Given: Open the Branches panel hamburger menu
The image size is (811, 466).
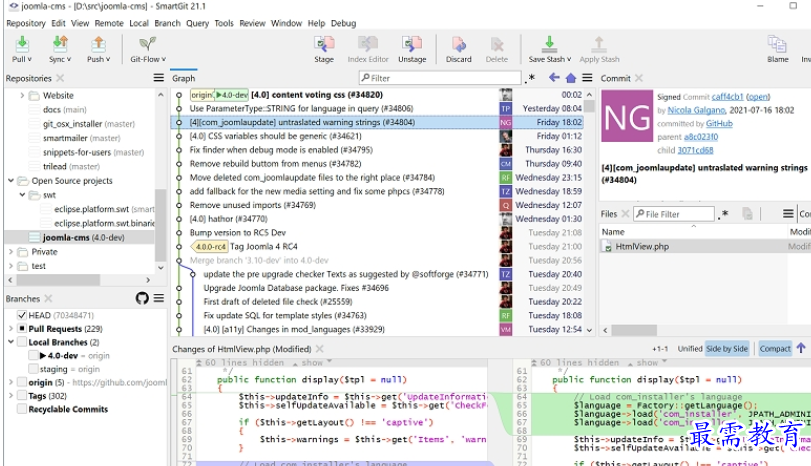Looking at the screenshot, I should (158, 298).
